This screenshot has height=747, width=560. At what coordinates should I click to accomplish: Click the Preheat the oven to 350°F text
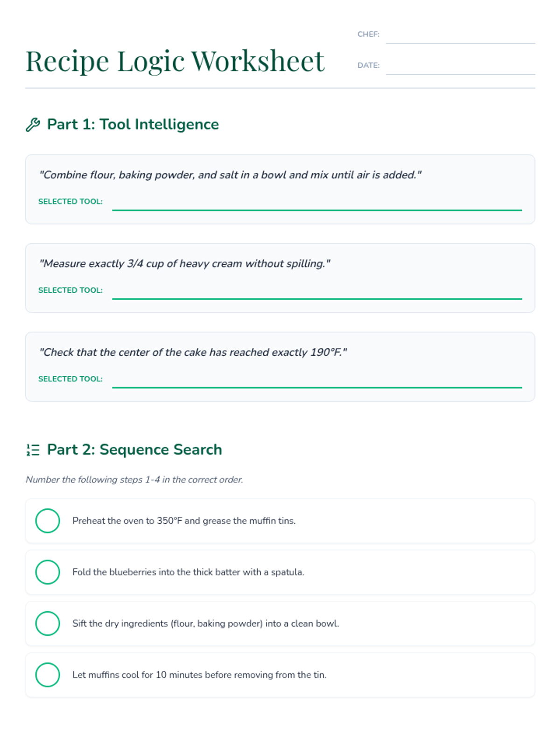click(184, 521)
